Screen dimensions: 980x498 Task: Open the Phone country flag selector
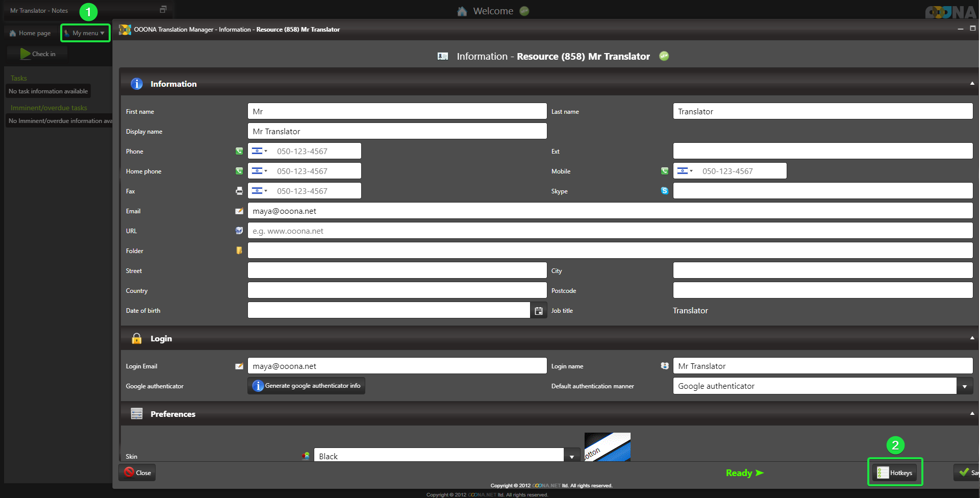(x=260, y=151)
